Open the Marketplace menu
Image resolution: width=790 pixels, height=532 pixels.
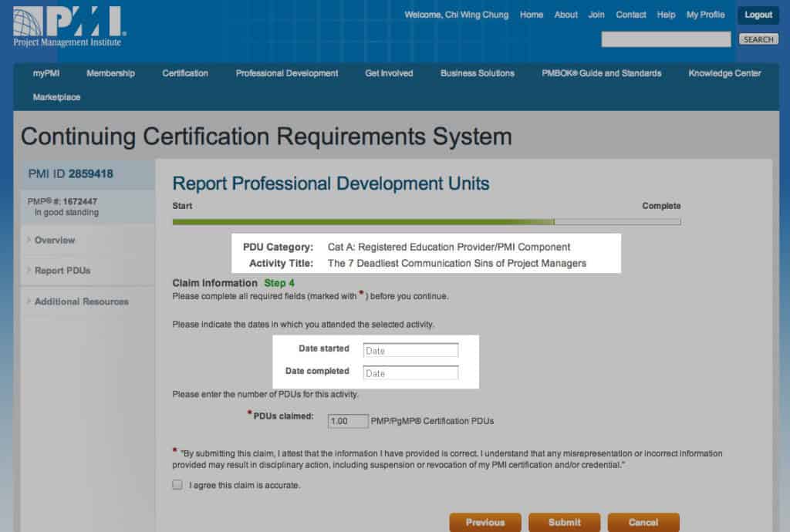(x=56, y=97)
